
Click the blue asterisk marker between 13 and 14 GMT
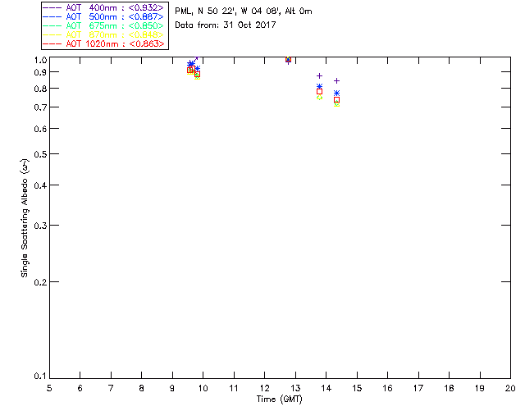pyautogui.click(x=319, y=86)
